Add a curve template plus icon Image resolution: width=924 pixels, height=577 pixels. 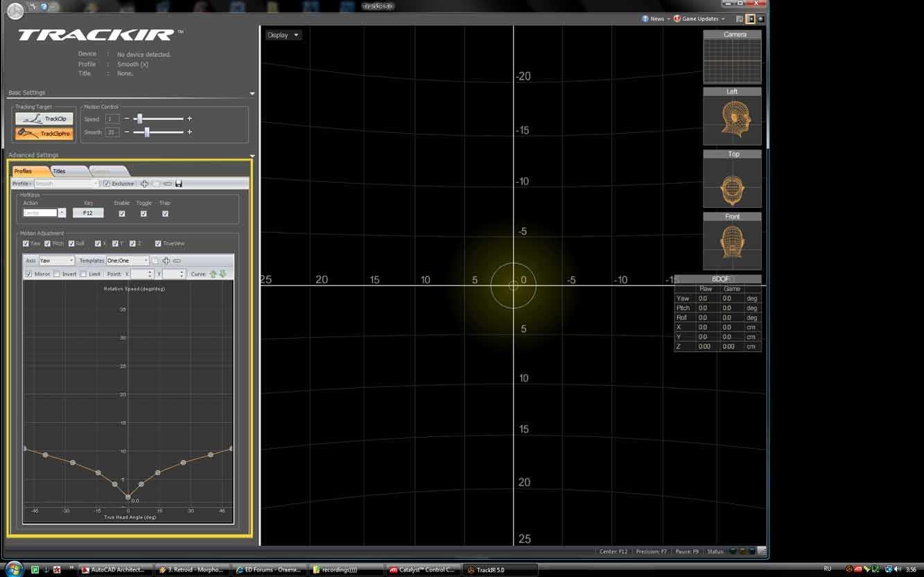point(166,260)
